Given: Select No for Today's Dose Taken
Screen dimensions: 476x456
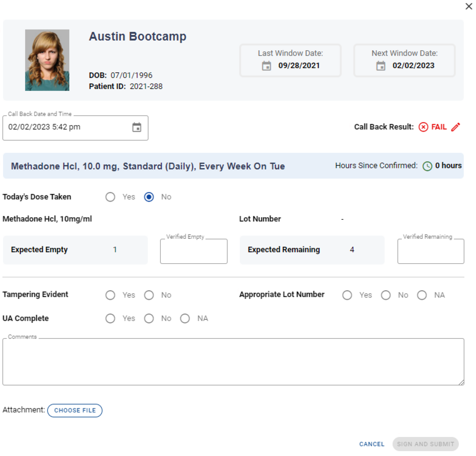Looking at the screenshot, I should tap(149, 197).
